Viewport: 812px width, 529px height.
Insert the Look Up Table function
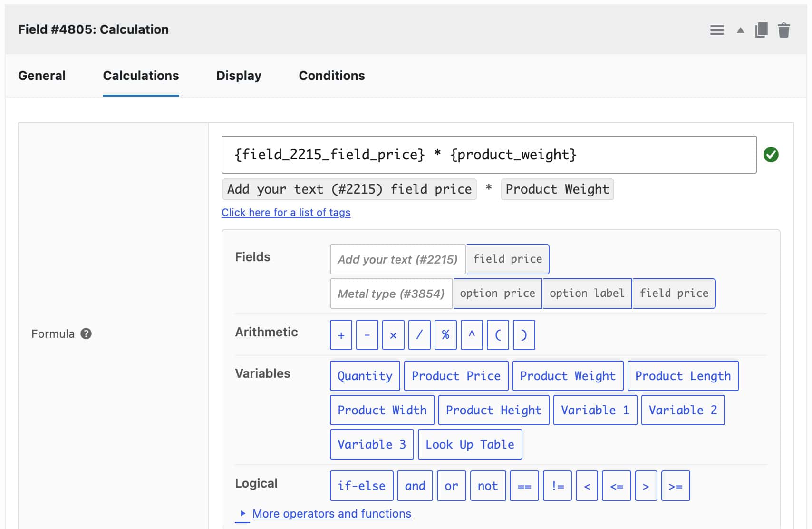pos(470,444)
